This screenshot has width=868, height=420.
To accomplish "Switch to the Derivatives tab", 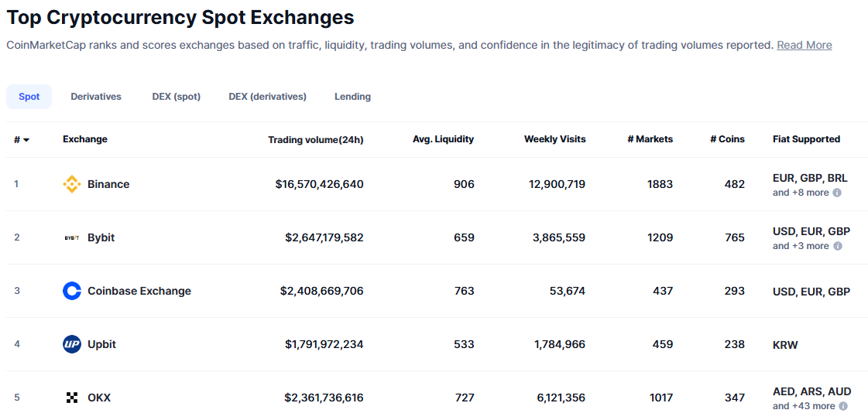I will [x=96, y=97].
